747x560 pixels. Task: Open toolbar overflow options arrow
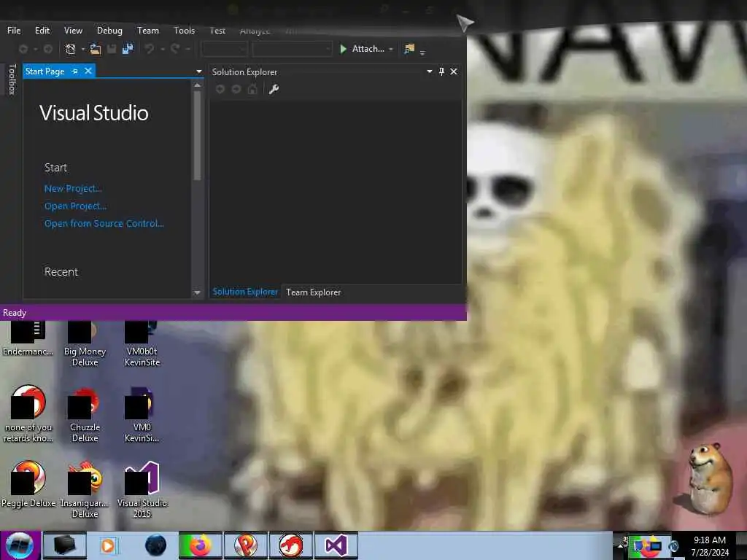(422, 52)
